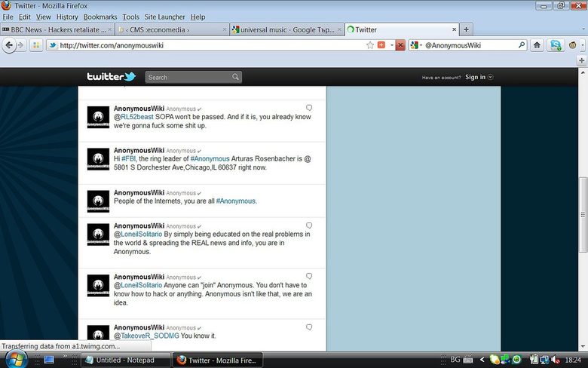Click the scrollbar up arrow

coord(583,72)
